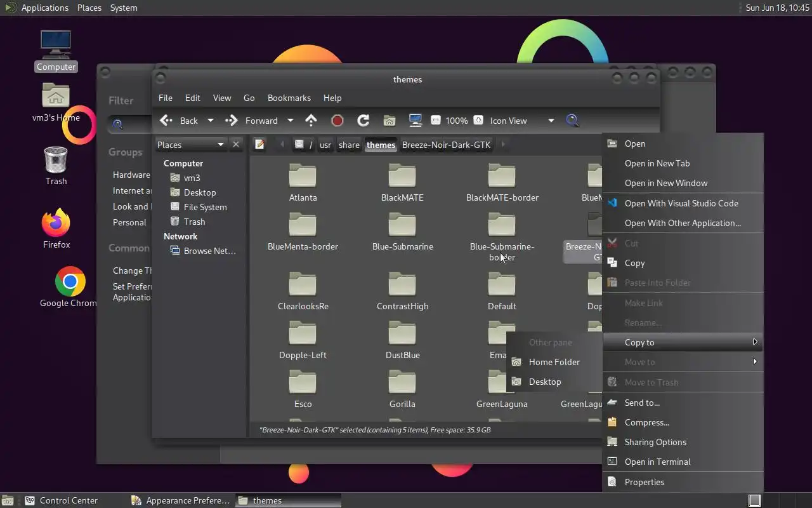Click the Computer icon in the toolbar

[x=416, y=121]
